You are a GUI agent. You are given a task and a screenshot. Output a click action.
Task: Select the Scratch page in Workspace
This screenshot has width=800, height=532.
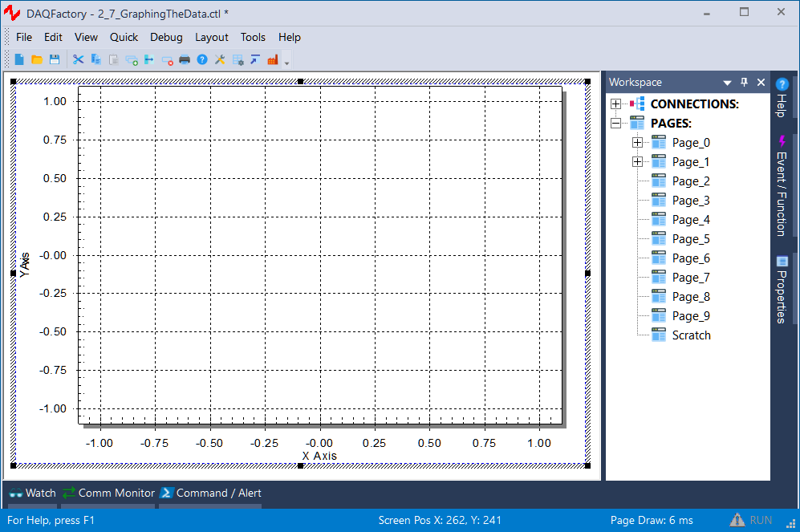691,335
